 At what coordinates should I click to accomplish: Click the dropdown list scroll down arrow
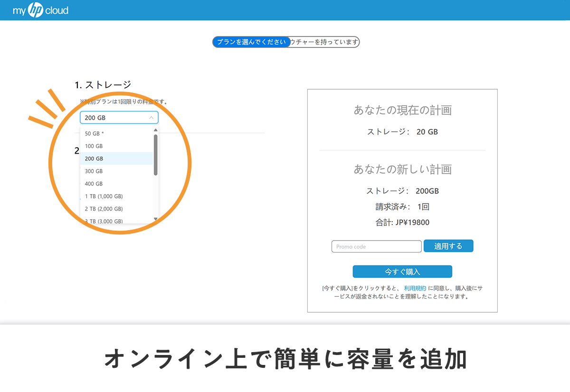[155, 219]
